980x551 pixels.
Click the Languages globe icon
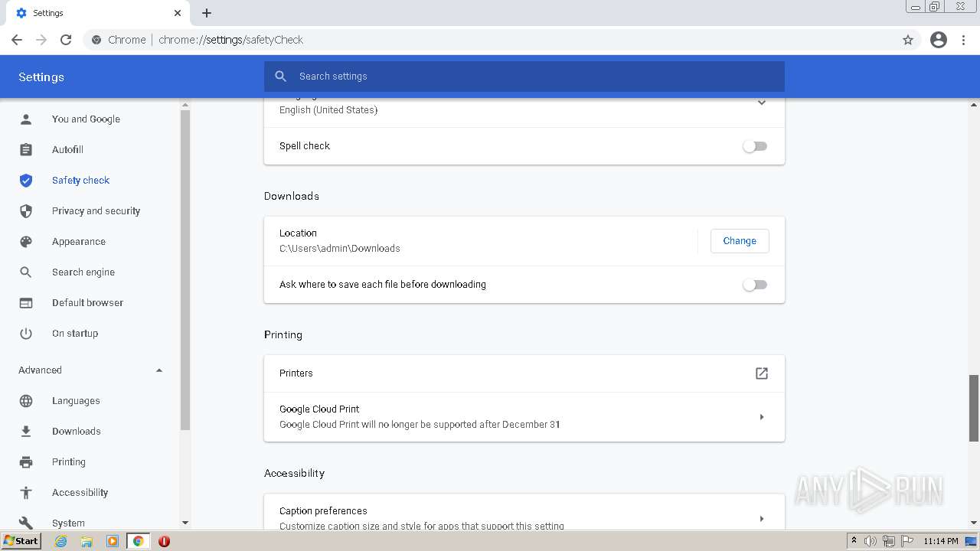(x=26, y=400)
